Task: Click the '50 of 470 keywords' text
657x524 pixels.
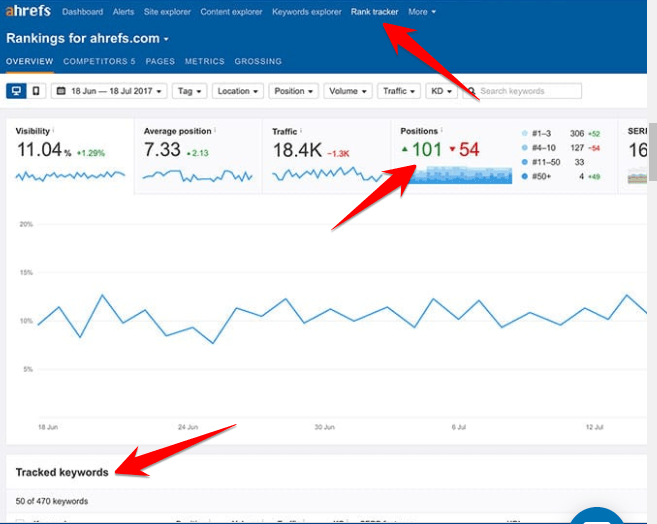Action: coord(52,501)
